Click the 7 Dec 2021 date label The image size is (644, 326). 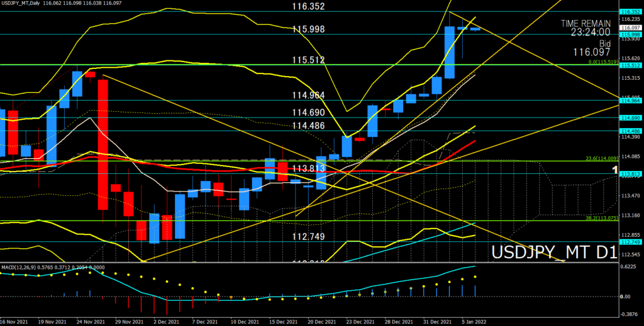click(x=204, y=322)
